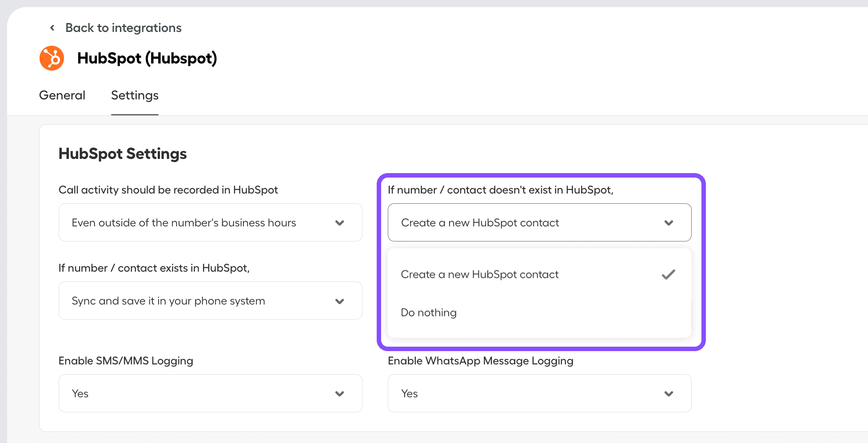Switch to the Settings tab

click(x=135, y=95)
